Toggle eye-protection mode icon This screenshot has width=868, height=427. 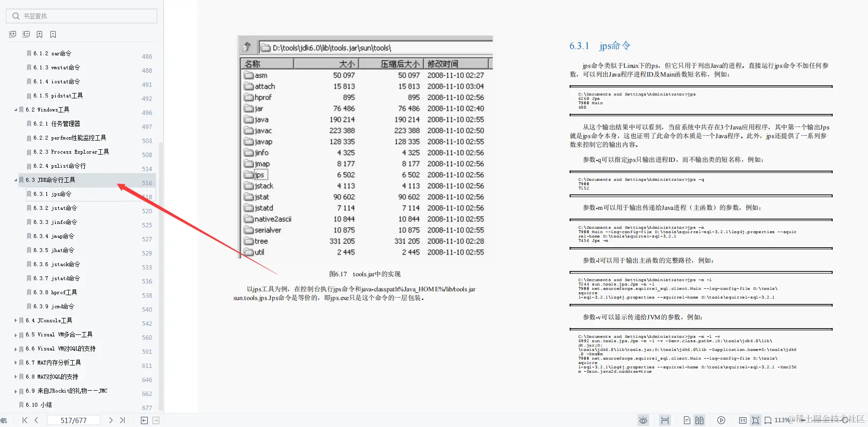pyautogui.click(x=643, y=420)
